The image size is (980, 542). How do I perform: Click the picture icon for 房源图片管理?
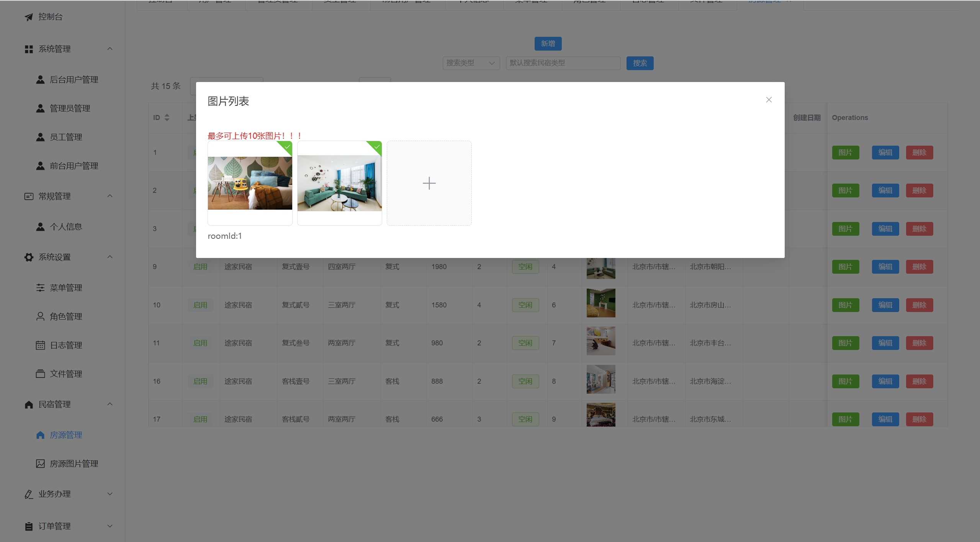point(40,463)
